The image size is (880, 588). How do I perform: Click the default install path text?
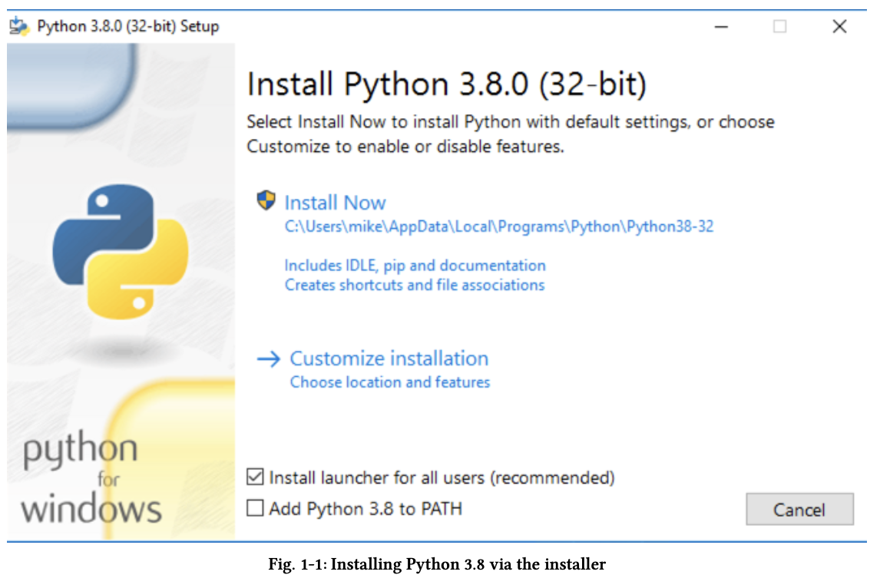(498, 226)
